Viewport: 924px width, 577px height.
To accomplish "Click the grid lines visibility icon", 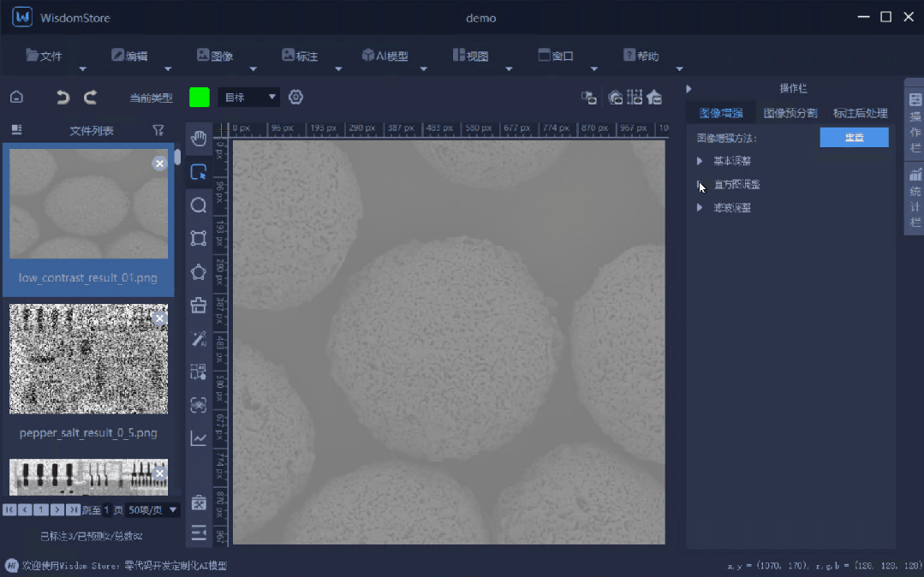I will tap(635, 98).
